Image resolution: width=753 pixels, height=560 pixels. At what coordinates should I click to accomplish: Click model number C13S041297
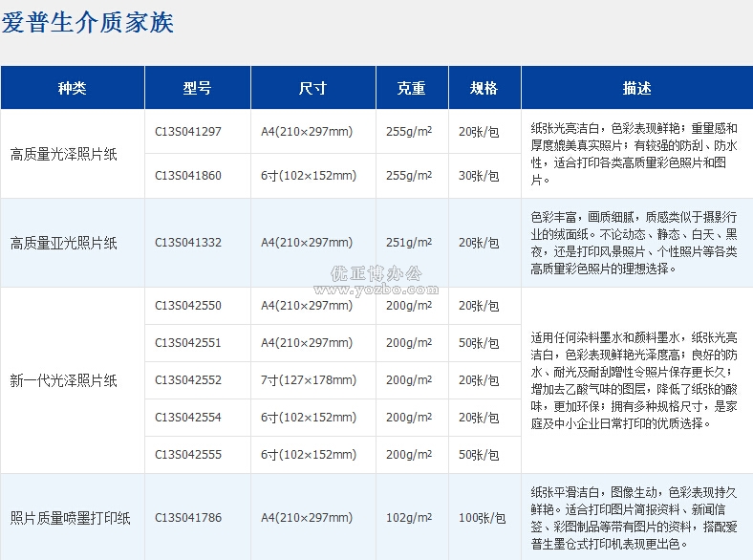[188, 132]
